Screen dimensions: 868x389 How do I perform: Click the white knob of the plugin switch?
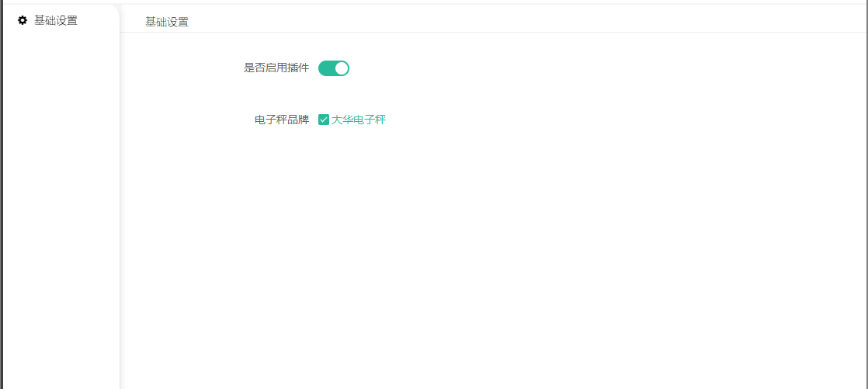pos(342,68)
